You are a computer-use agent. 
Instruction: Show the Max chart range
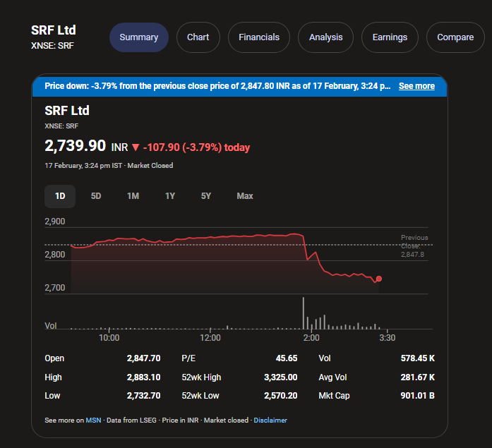point(245,196)
